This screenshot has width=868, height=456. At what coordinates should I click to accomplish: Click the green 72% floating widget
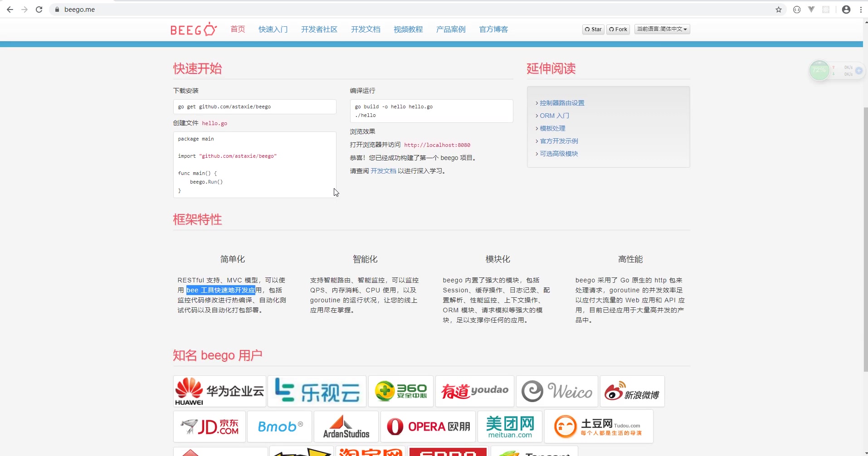819,70
